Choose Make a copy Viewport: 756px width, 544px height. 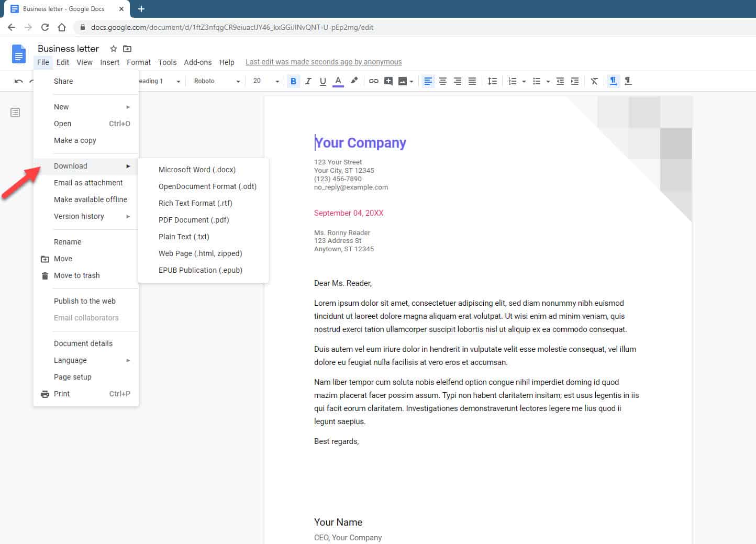(x=86, y=140)
